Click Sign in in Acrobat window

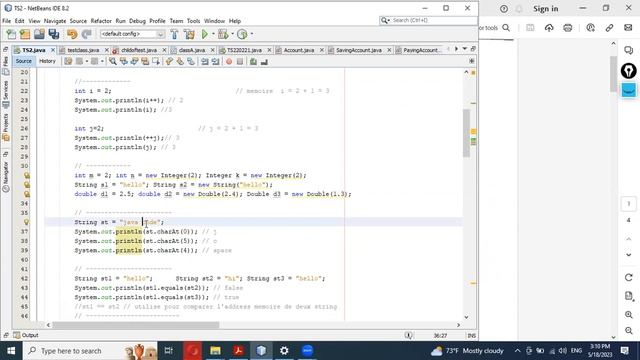[x=545, y=9]
